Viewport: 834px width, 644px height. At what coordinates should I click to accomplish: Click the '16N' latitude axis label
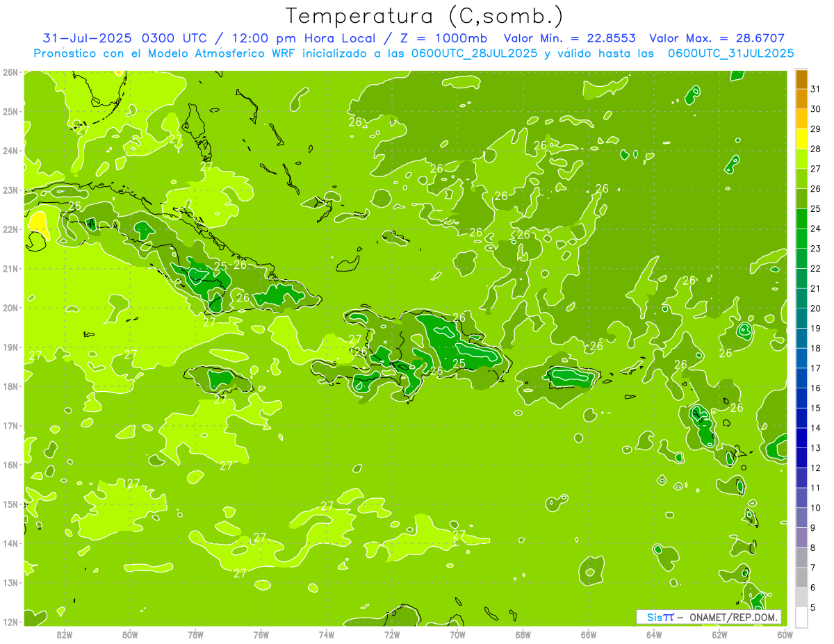(10, 465)
